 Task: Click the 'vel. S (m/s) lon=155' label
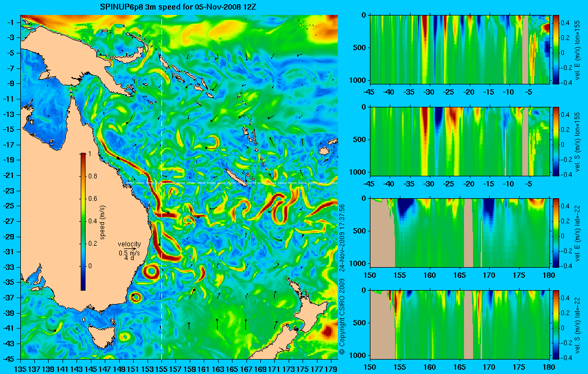578,141
